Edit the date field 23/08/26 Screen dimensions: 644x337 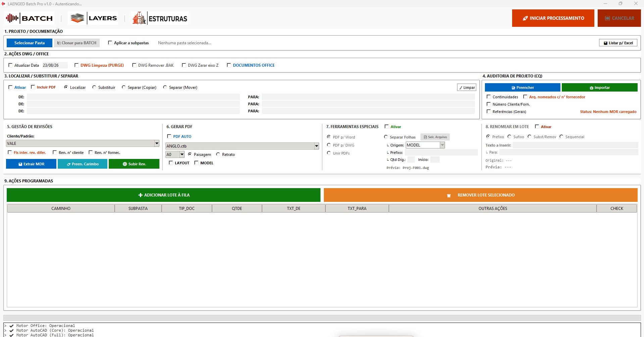tap(54, 65)
